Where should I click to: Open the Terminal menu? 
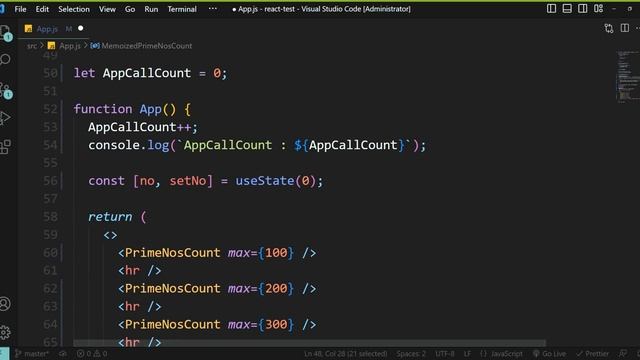coord(182,9)
